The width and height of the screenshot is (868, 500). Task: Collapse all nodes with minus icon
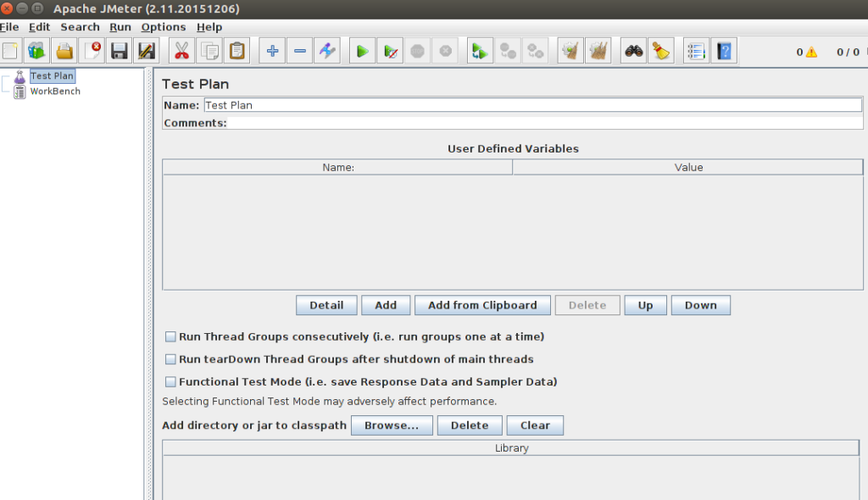pos(299,51)
